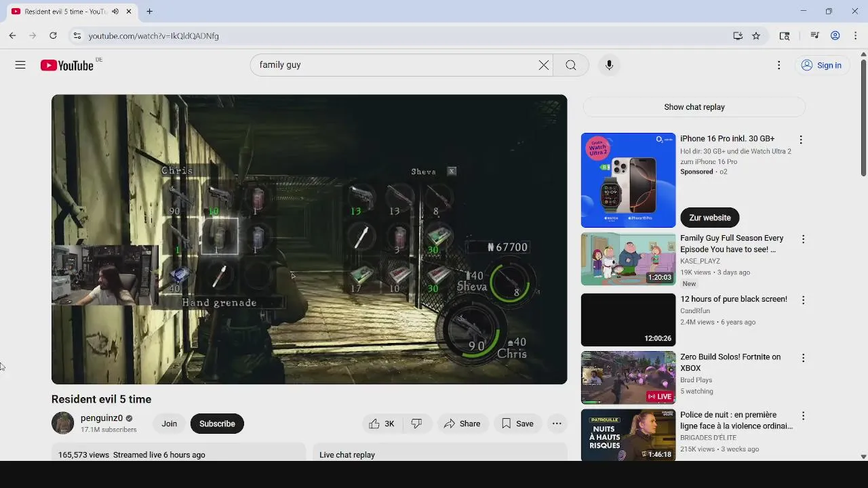Screen dimensions: 868x488
Task: Submit search with the magnifier button
Action: point(571,65)
